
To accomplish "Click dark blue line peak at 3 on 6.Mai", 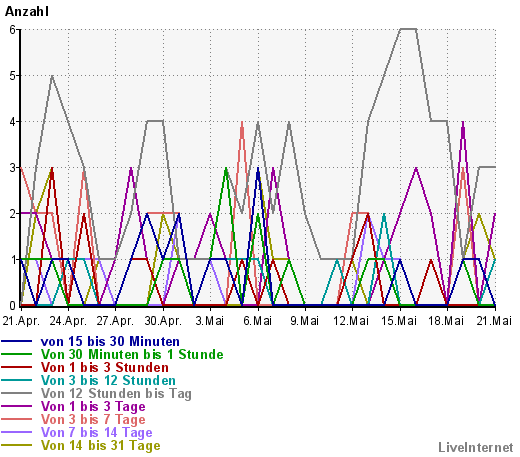I will coord(258,168).
